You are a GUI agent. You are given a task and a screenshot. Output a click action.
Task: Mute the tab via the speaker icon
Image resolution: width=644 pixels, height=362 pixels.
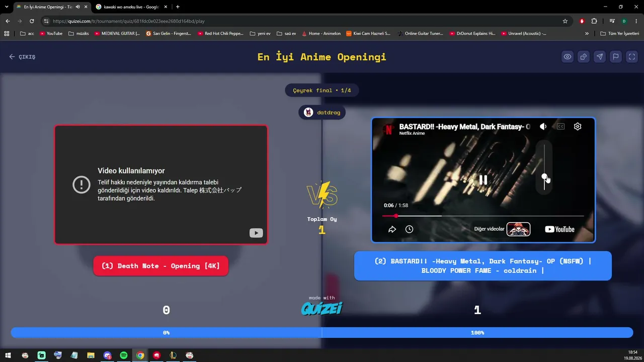click(x=77, y=7)
